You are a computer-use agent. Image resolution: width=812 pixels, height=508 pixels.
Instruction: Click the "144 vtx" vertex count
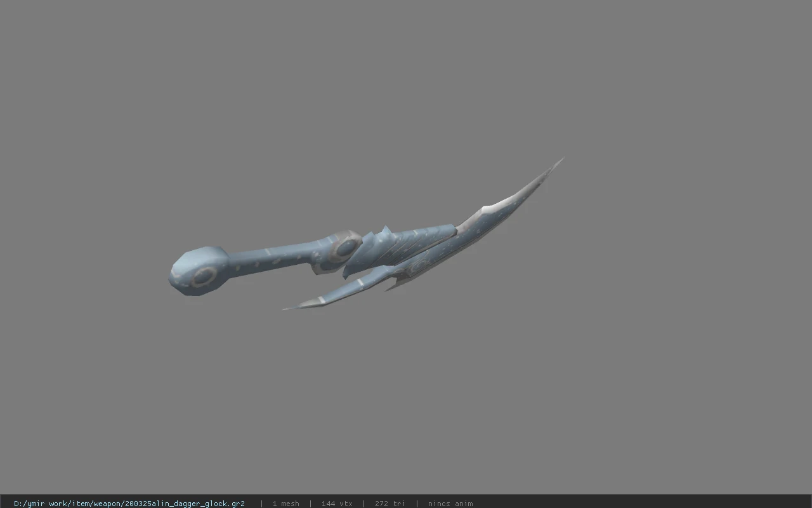[337, 504]
